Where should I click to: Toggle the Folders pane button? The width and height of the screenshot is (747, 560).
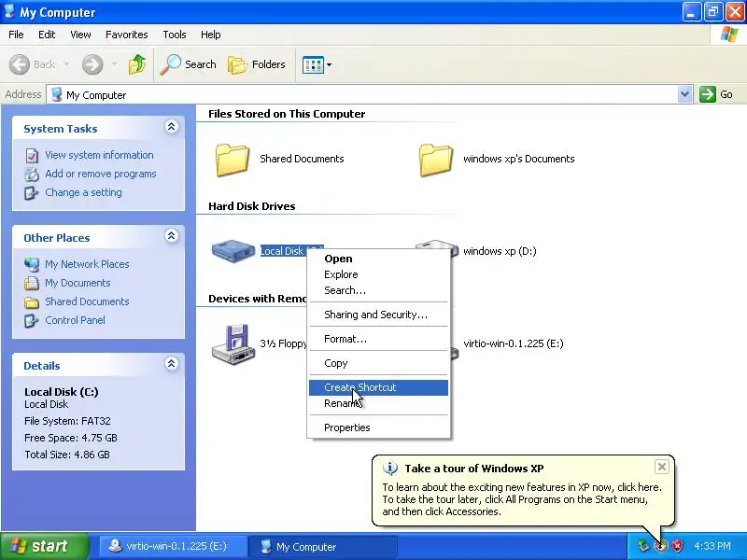(x=257, y=64)
